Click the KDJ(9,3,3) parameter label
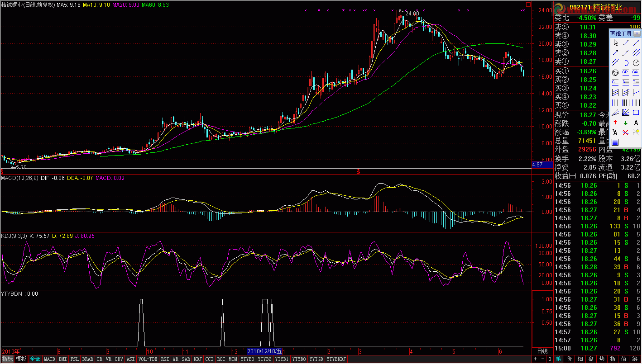 14,236
